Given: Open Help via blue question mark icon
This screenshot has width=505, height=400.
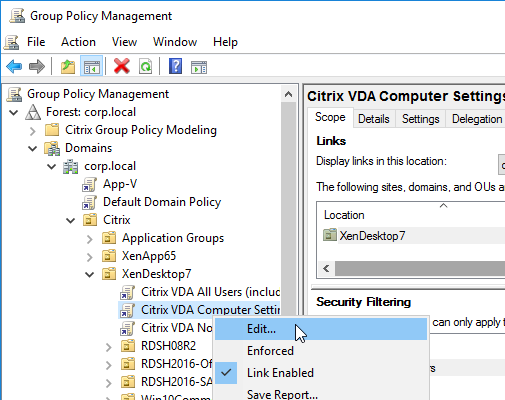Looking at the screenshot, I should [175, 66].
